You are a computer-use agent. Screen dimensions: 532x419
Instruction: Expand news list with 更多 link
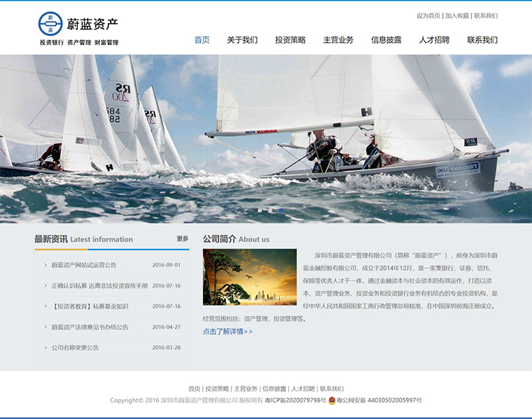coord(182,239)
